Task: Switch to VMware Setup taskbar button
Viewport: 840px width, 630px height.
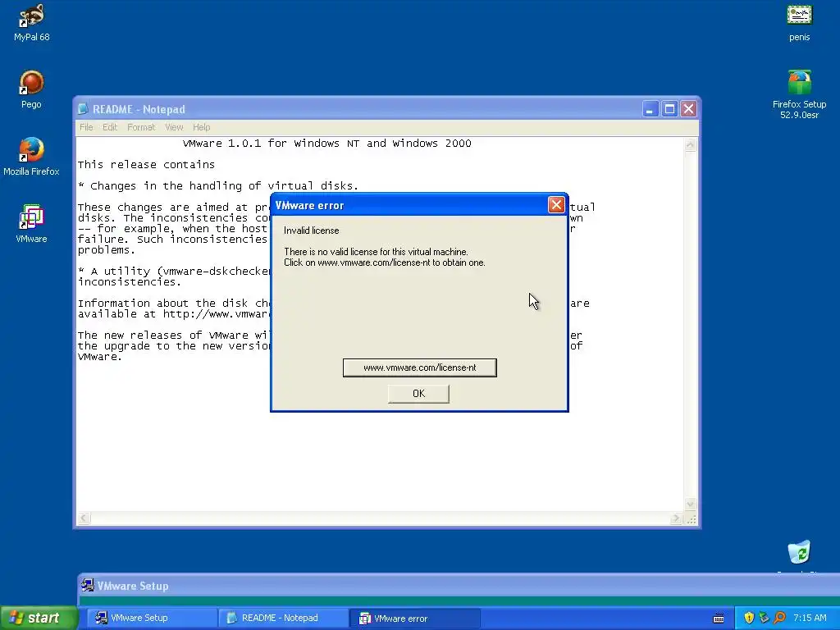Action: point(152,618)
